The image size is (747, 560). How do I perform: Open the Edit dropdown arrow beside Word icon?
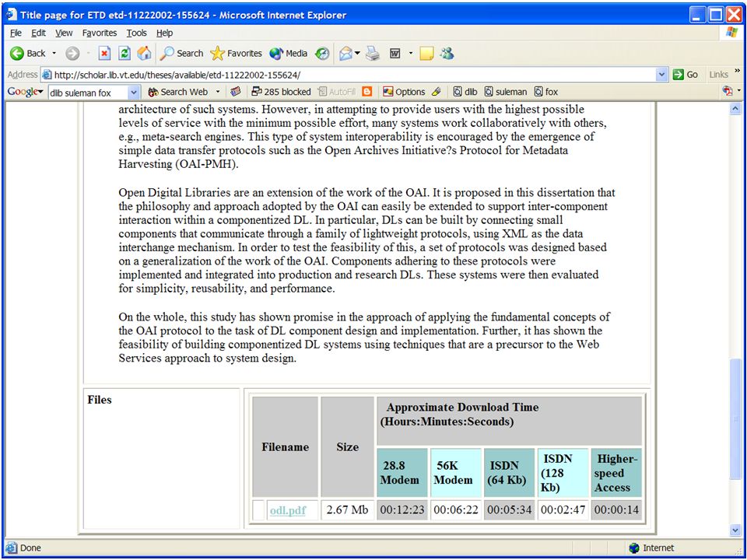(x=411, y=54)
